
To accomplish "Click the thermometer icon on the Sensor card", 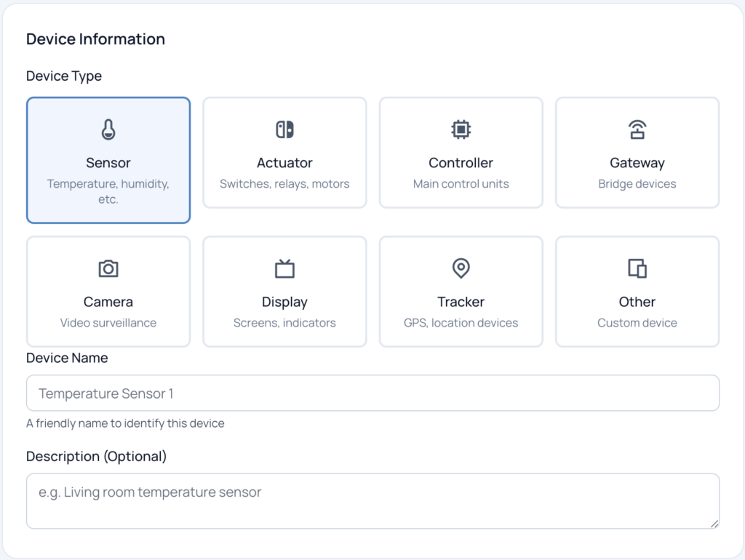I will (x=108, y=130).
